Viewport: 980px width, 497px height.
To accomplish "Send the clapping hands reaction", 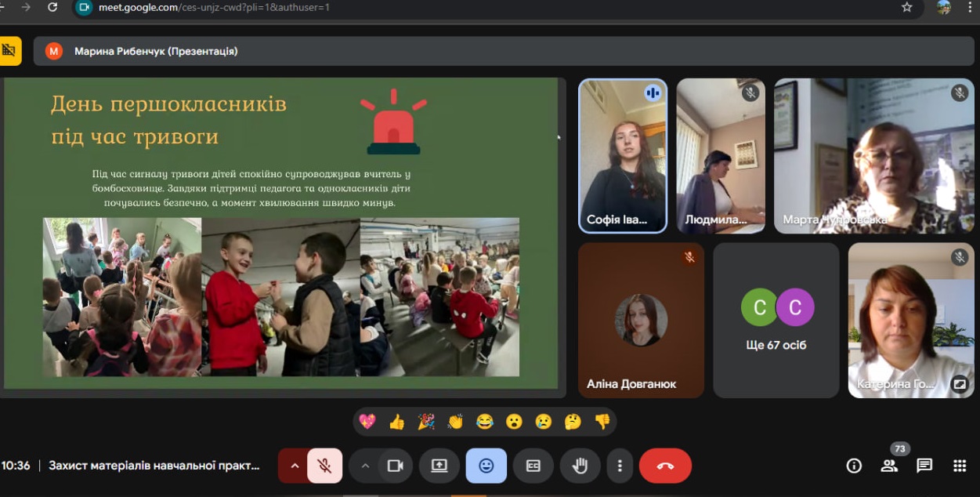I will (456, 422).
